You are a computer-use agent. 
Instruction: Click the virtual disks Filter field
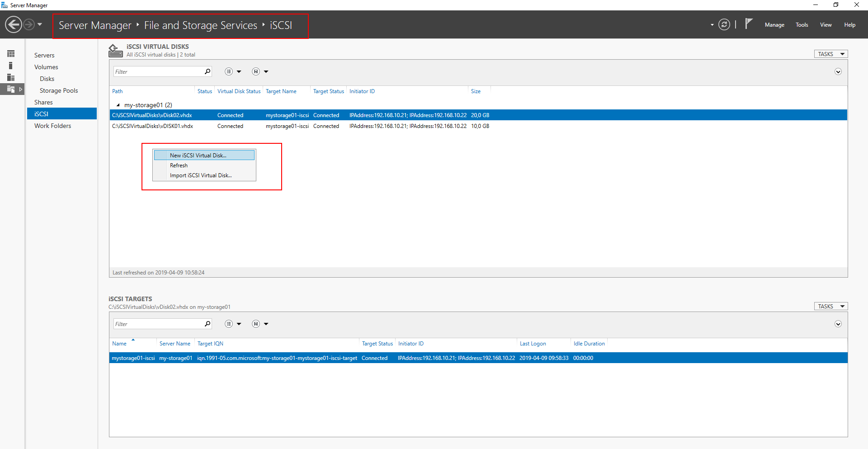(x=158, y=71)
